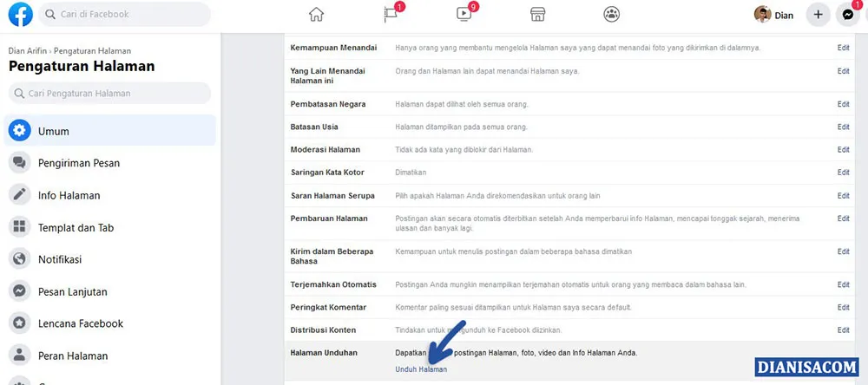Edit the Saran Halaman Serupa setting
Viewport: 868px width, 385px height.
[x=843, y=196]
